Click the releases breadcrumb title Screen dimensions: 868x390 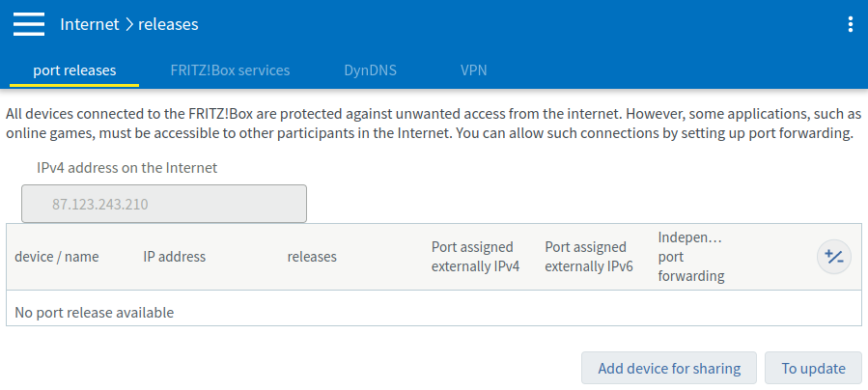point(168,24)
